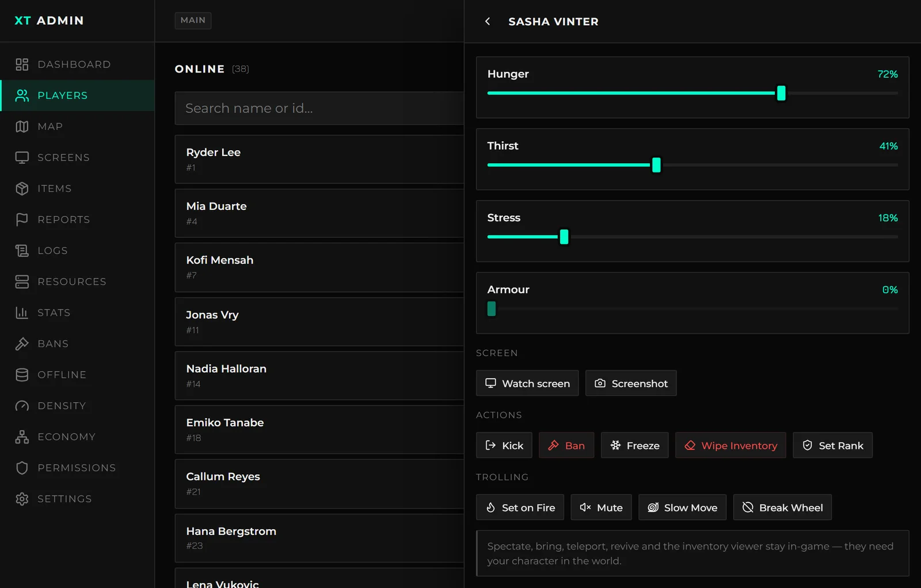Open the Map section
This screenshot has width=921, height=588.
pyautogui.click(x=77, y=127)
